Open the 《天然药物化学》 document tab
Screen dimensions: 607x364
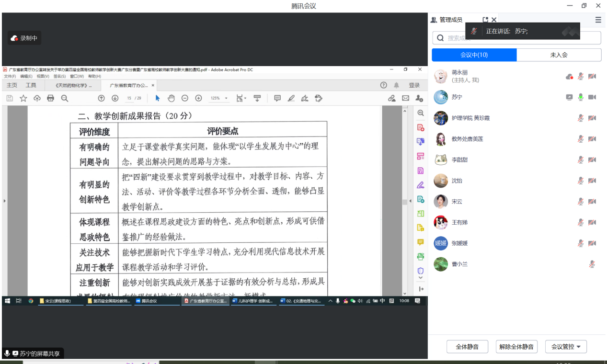pos(72,85)
